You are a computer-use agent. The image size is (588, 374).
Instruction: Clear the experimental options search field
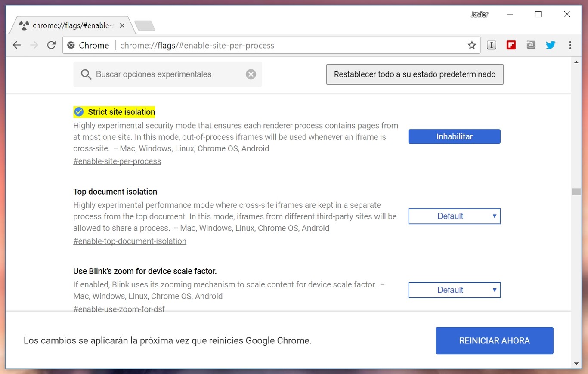(251, 74)
